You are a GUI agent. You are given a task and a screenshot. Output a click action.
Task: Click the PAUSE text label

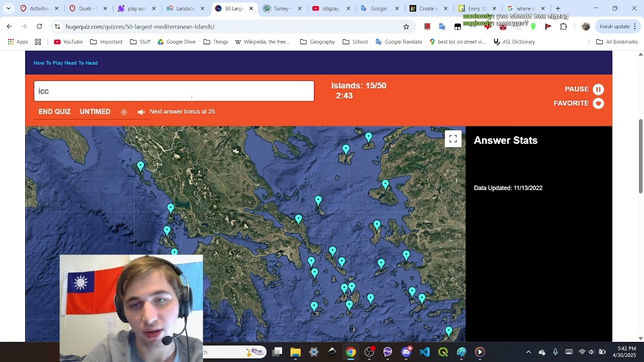pos(577,89)
